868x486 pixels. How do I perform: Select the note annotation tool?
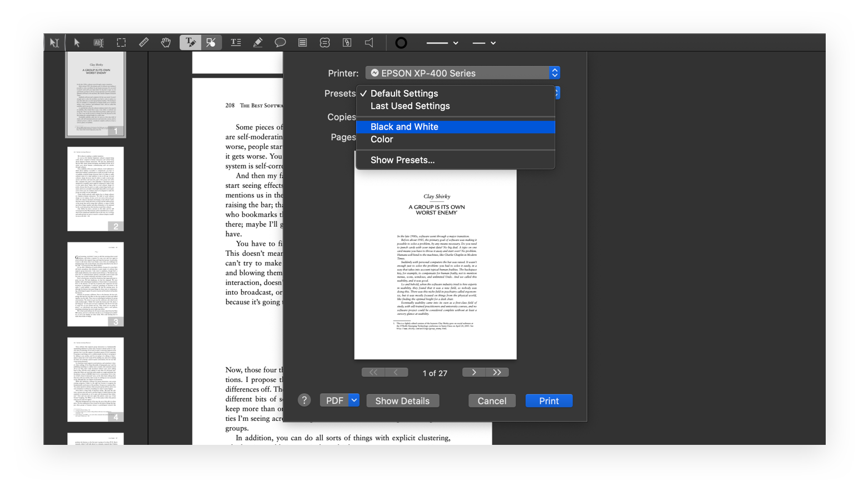click(x=303, y=42)
